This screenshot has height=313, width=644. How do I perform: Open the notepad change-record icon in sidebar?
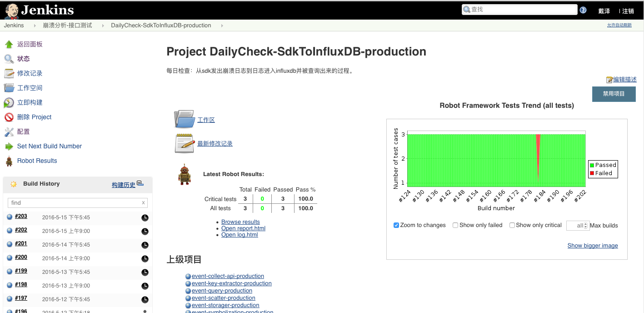coord(9,73)
